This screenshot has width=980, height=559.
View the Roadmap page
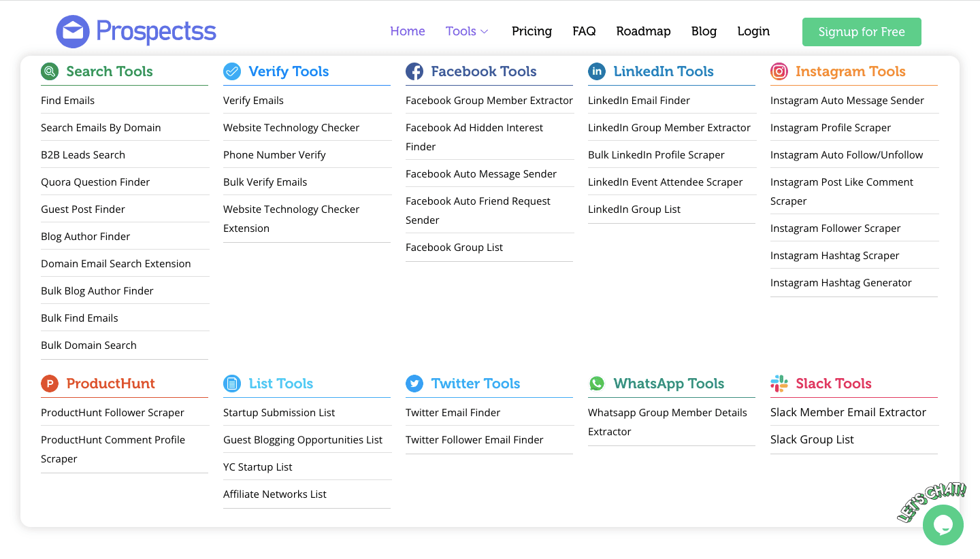pos(643,31)
